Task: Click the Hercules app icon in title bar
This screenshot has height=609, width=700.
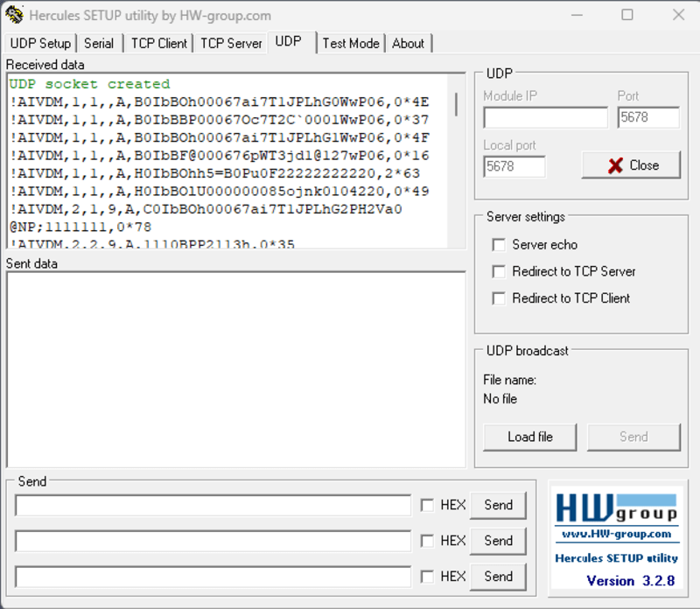Action: [x=14, y=15]
